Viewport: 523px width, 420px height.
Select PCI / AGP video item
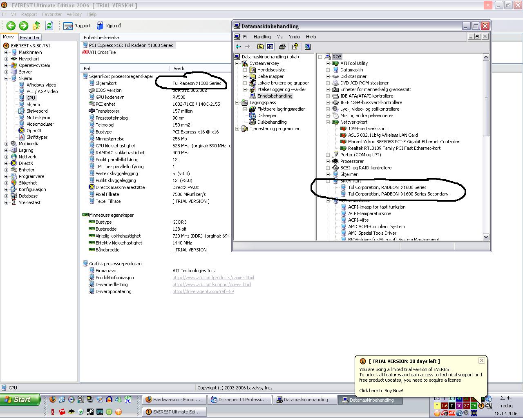coord(42,91)
